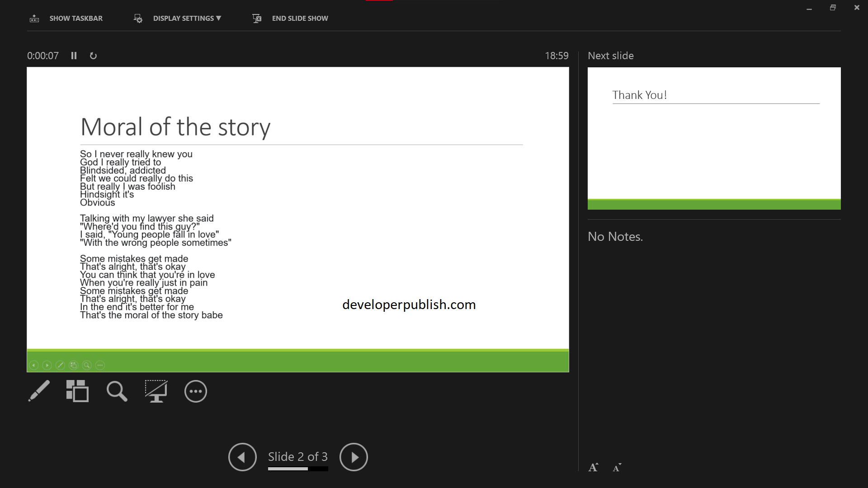Viewport: 868px width, 488px height.
Task: Zoom into the slide using the magnifier icon
Action: [x=116, y=391]
